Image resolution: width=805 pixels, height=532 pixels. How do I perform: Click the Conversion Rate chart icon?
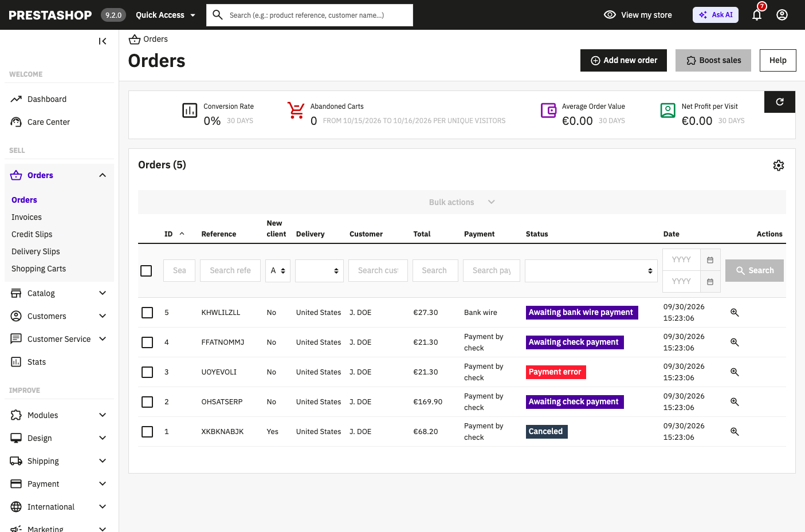[x=190, y=111]
